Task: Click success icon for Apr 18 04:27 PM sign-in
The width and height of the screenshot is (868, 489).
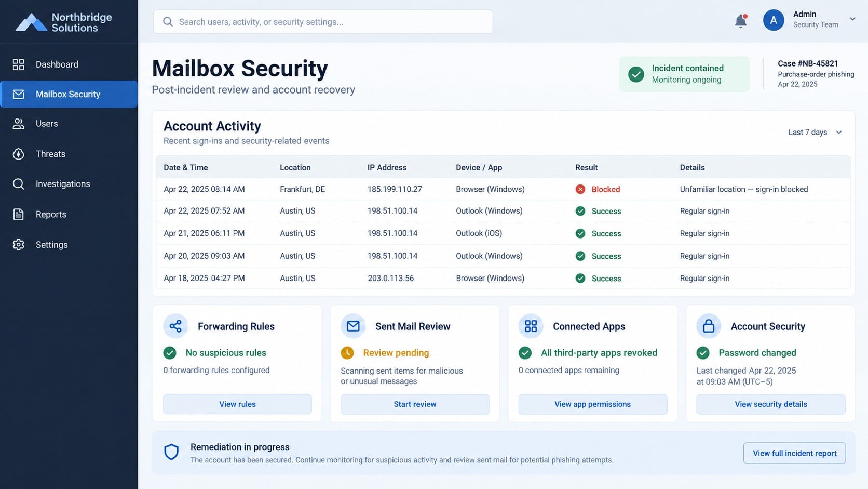Action: click(580, 278)
